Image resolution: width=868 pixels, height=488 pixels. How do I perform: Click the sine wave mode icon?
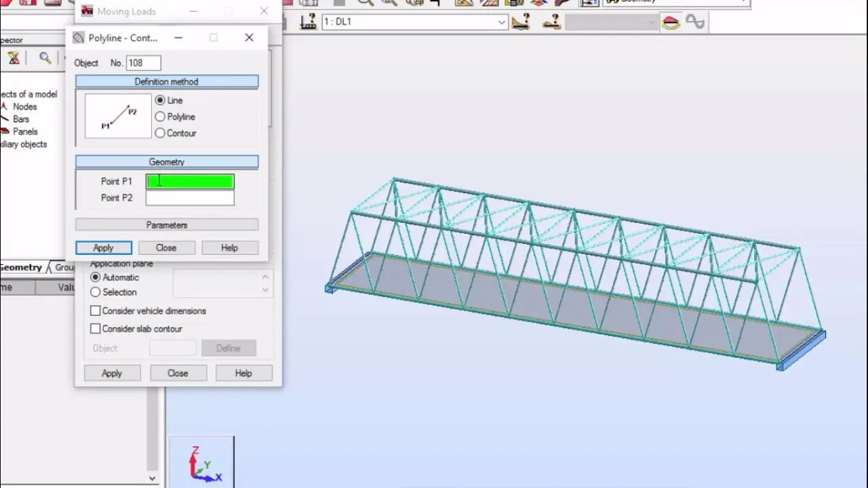[x=695, y=22]
